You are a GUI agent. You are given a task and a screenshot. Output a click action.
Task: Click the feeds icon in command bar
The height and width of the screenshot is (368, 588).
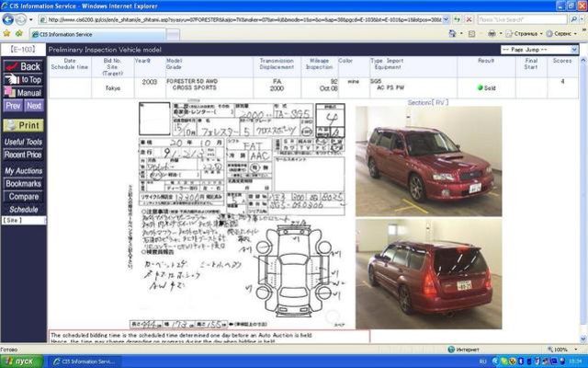pos(471,34)
